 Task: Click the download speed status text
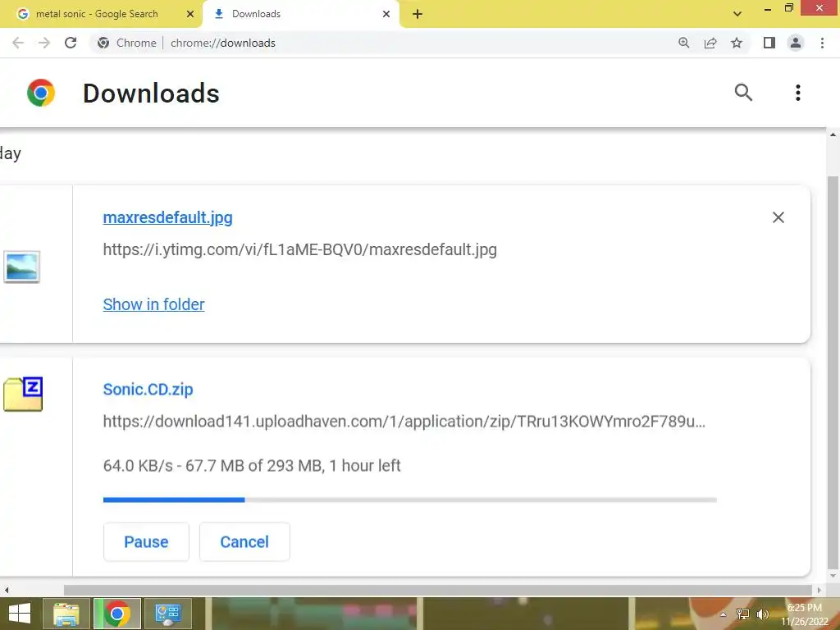point(252,466)
